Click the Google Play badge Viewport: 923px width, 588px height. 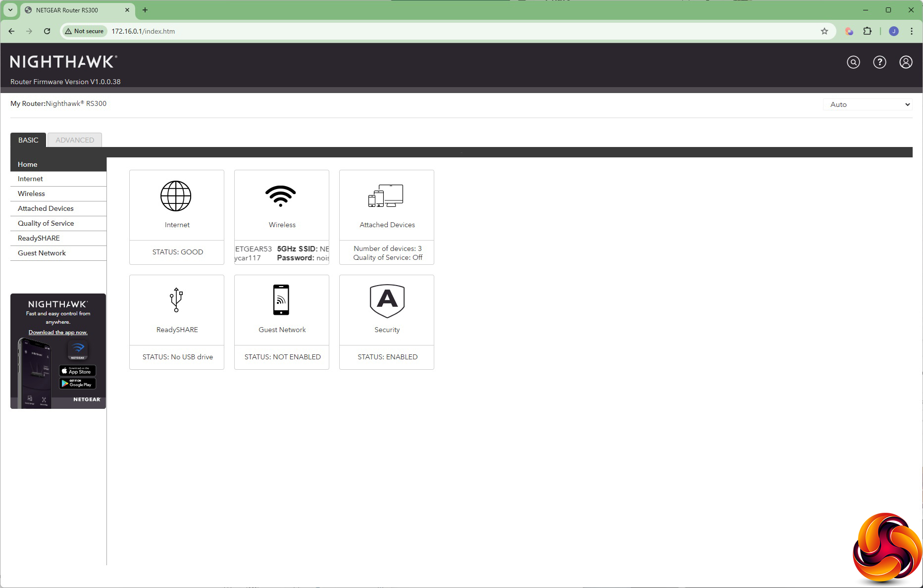77,384
